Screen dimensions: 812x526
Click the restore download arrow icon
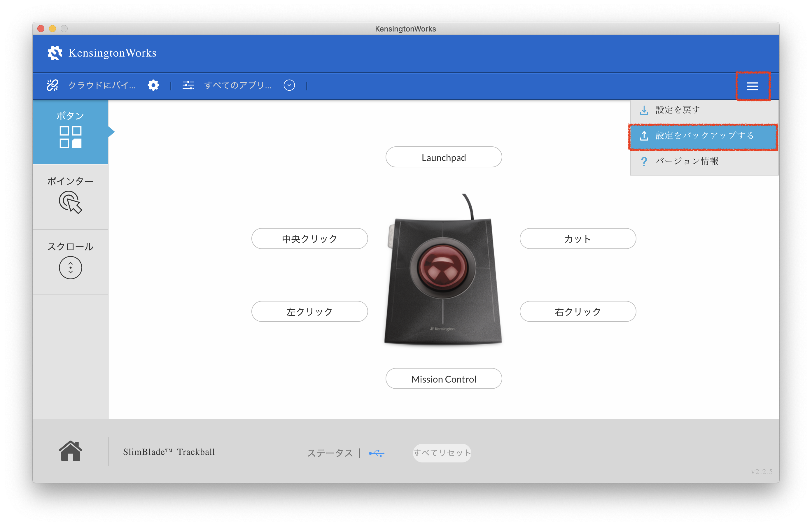644,110
